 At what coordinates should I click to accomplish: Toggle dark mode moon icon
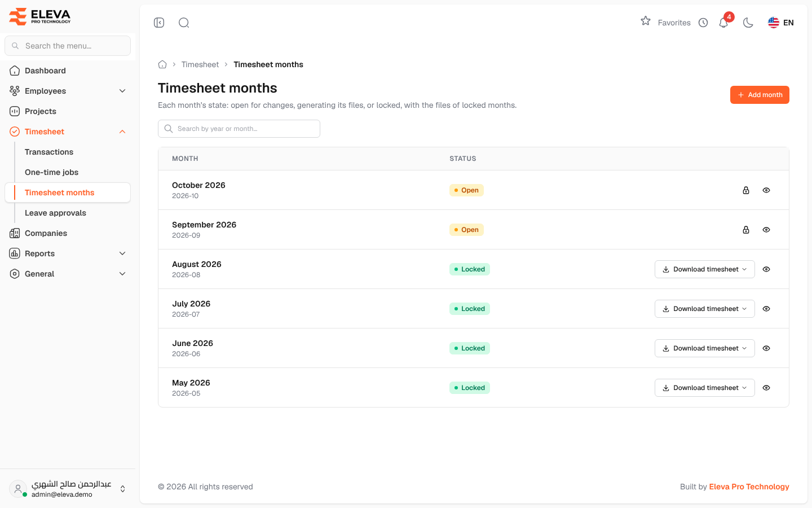click(x=748, y=23)
